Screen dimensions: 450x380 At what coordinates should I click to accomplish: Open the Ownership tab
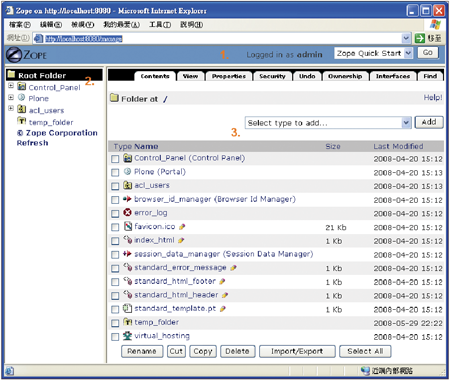click(x=345, y=76)
